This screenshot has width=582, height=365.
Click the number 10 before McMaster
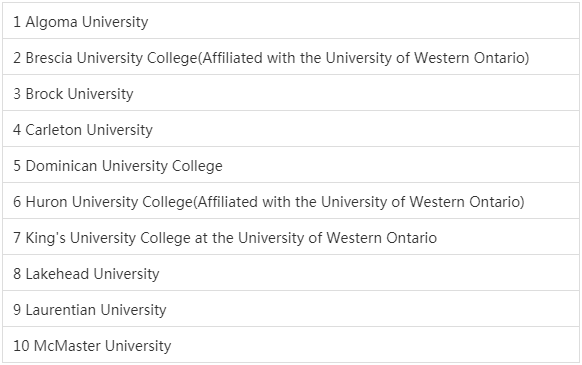point(21,346)
